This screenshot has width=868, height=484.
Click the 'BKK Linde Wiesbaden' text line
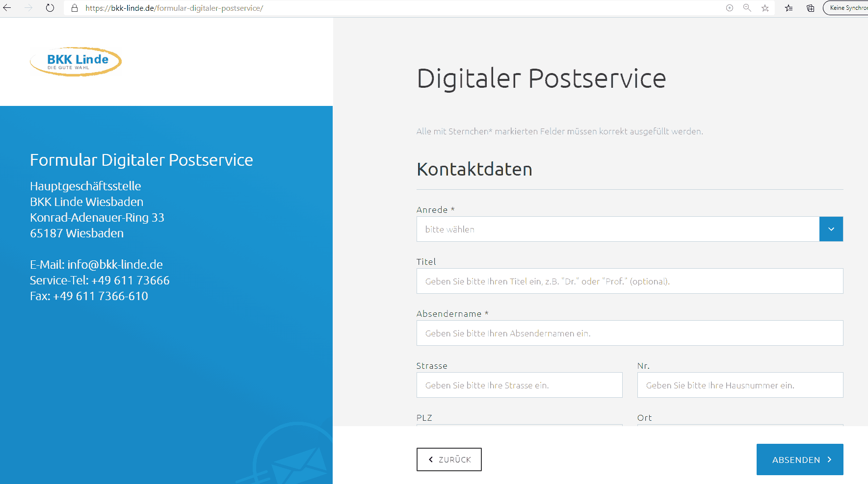pos(87,202)
